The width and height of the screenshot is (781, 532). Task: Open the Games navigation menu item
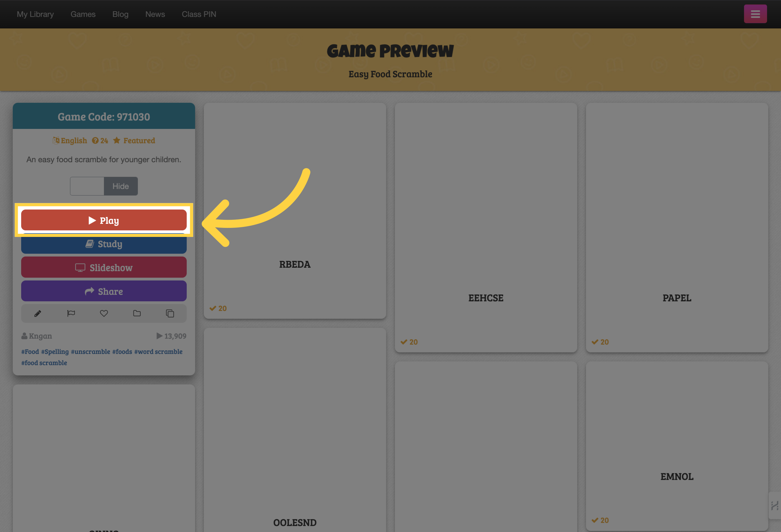[82, 14]
